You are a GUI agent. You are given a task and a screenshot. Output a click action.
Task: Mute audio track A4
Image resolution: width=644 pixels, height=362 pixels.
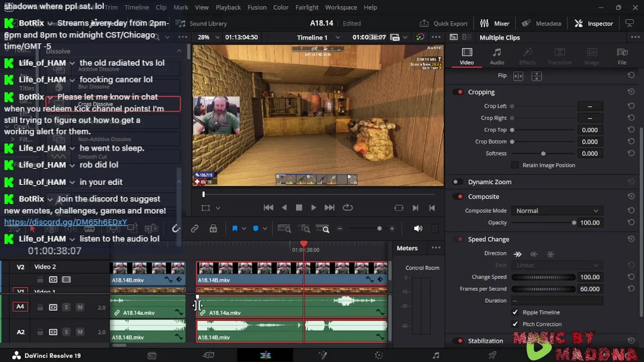coord(79,307)
